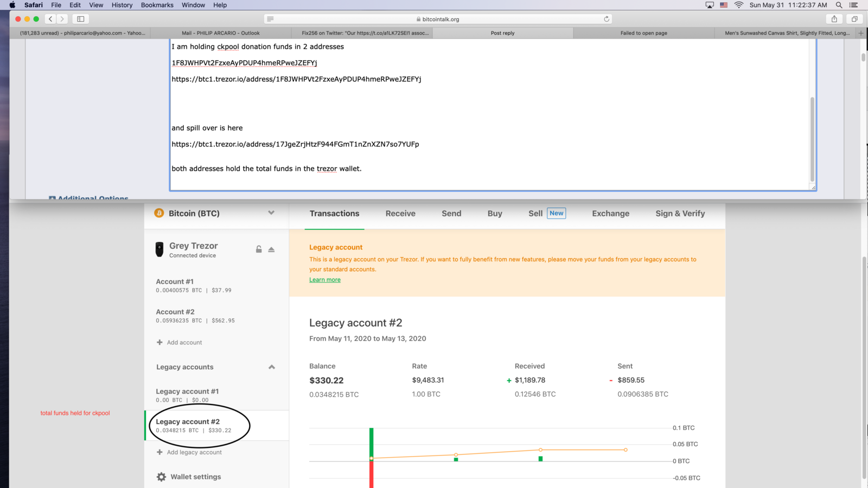Screen dimensions: 868x488
Task: Collapse the Legacy accounts section
Action: coord(272,367)
